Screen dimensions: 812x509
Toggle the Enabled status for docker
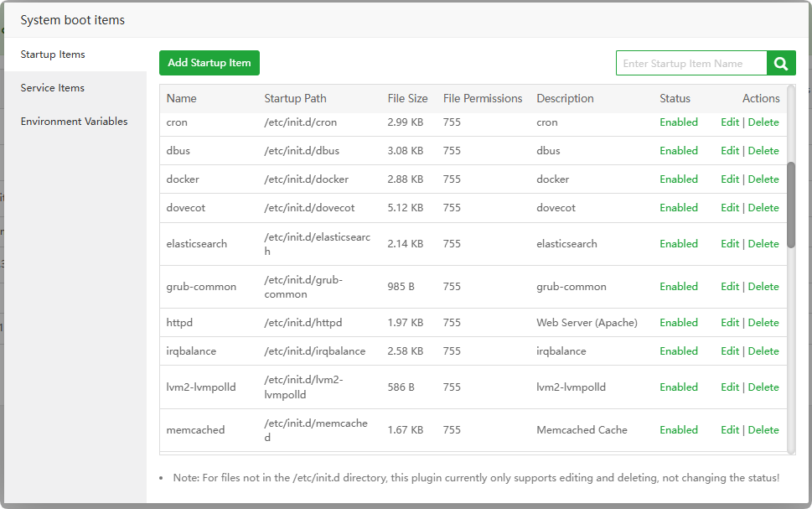679,179
